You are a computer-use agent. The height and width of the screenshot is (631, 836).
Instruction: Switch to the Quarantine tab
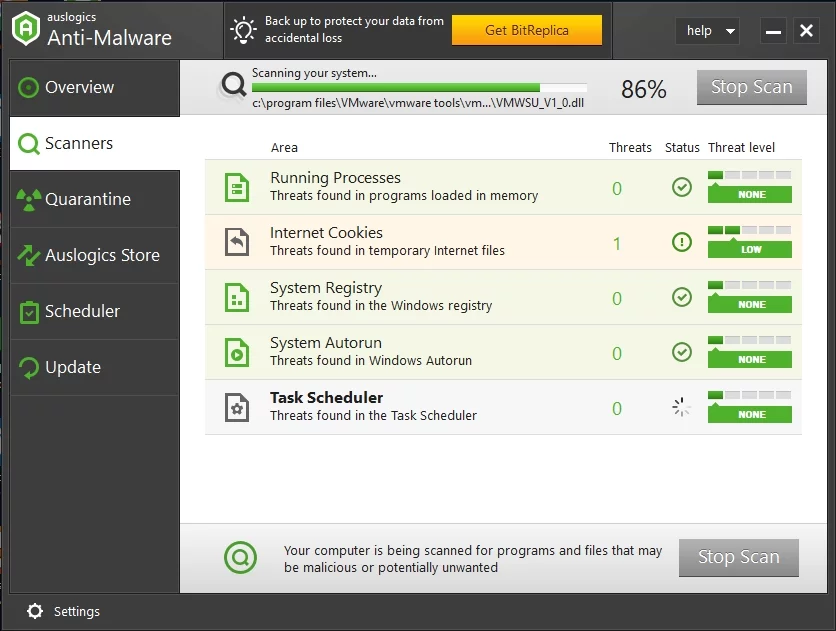pyautogui.click(x=90, y=199)
